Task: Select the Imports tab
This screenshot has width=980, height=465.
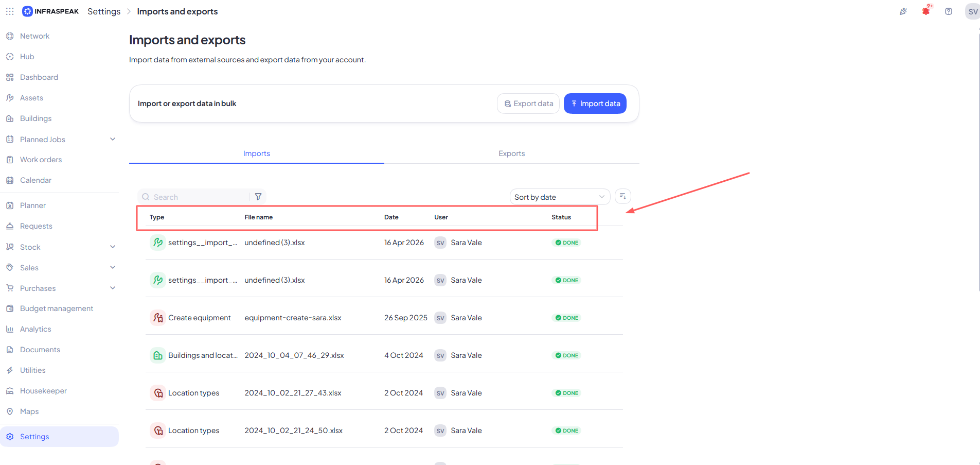Action: coord(257,153)
